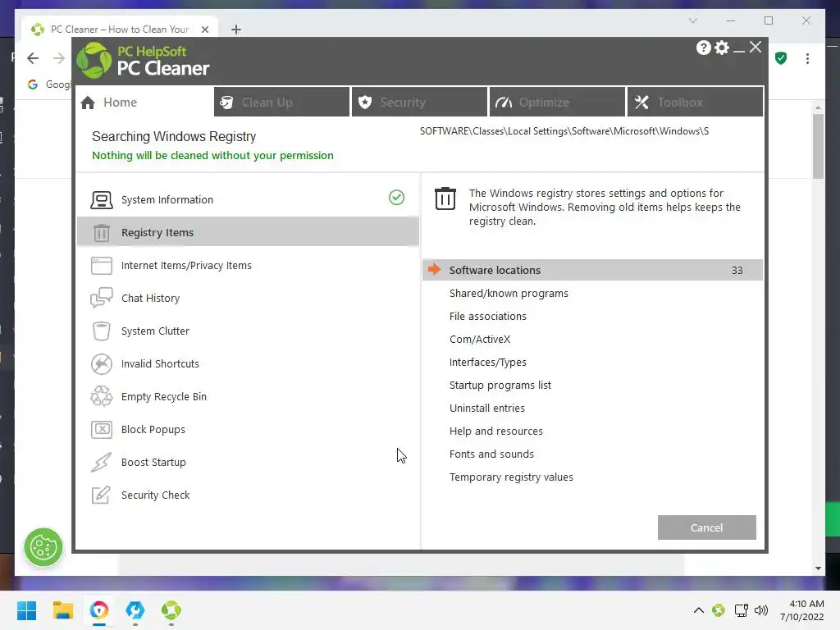Click the cookie settings button in browser

point(43,547)
